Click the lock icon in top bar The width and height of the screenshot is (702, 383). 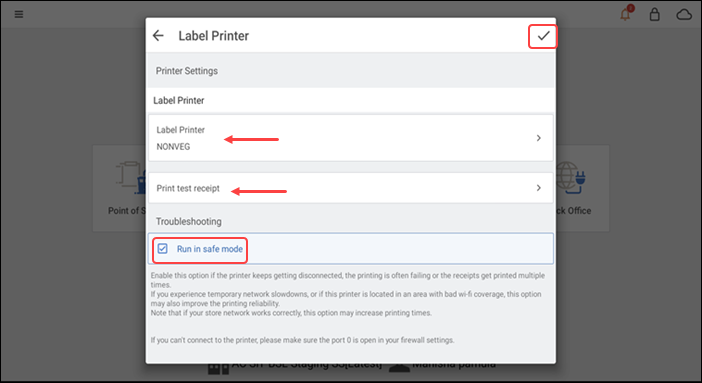(x=655, y=14)
